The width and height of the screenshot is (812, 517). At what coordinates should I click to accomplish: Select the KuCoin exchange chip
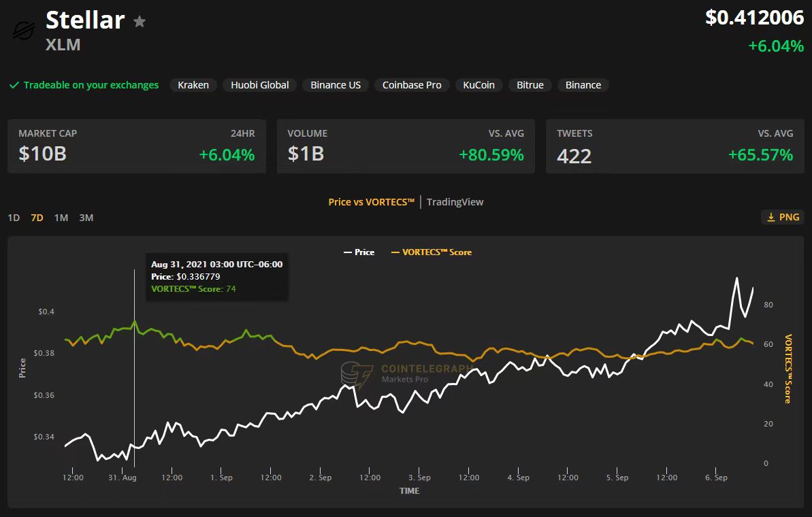click(x=478, y=85)
